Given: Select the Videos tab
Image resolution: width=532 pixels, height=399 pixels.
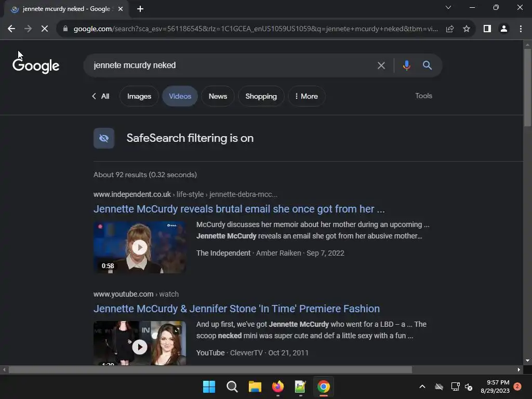Looking at the screenshot, I should point(180,96).
